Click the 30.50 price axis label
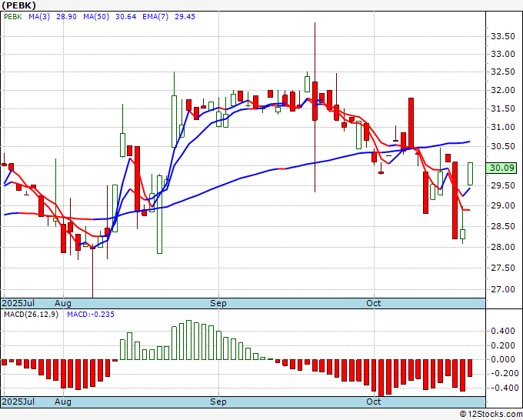 pos(503,146)
